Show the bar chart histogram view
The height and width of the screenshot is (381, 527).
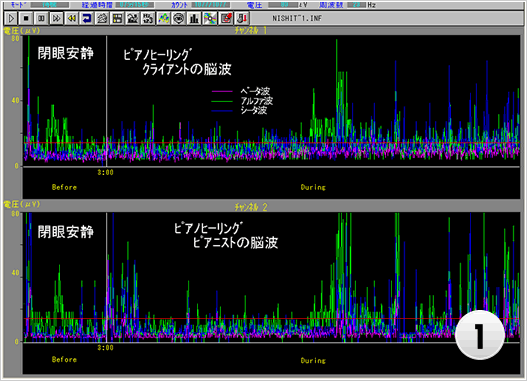(194, 18)
